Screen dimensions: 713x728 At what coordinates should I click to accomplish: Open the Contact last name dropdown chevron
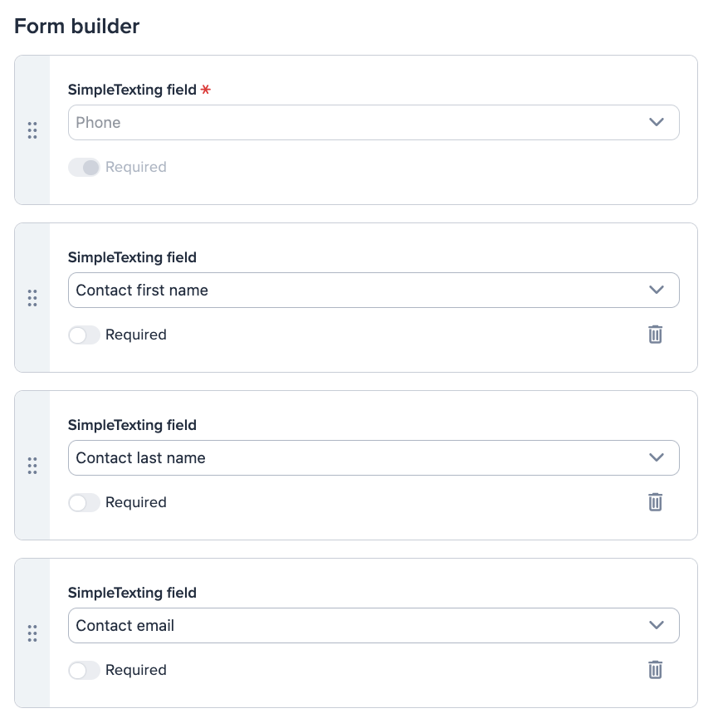point(657,457)
